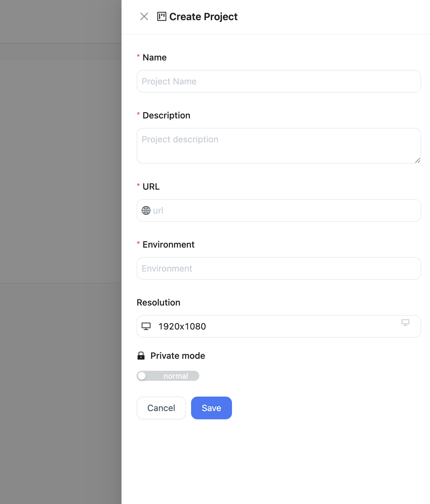Click the small monitor suffix icon in Resolution
Screen dimensions: 430x504
point(405,323)
